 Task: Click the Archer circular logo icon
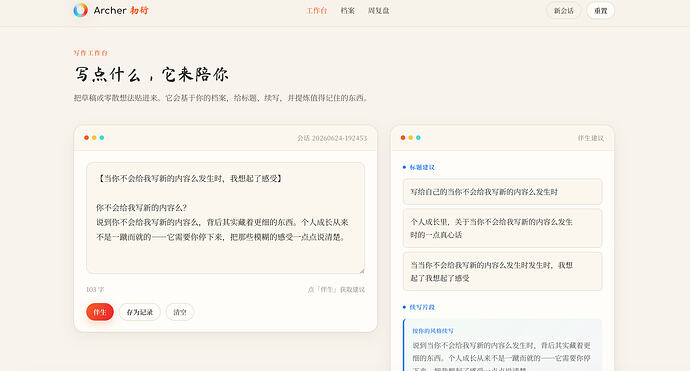(x=81, y=10)
